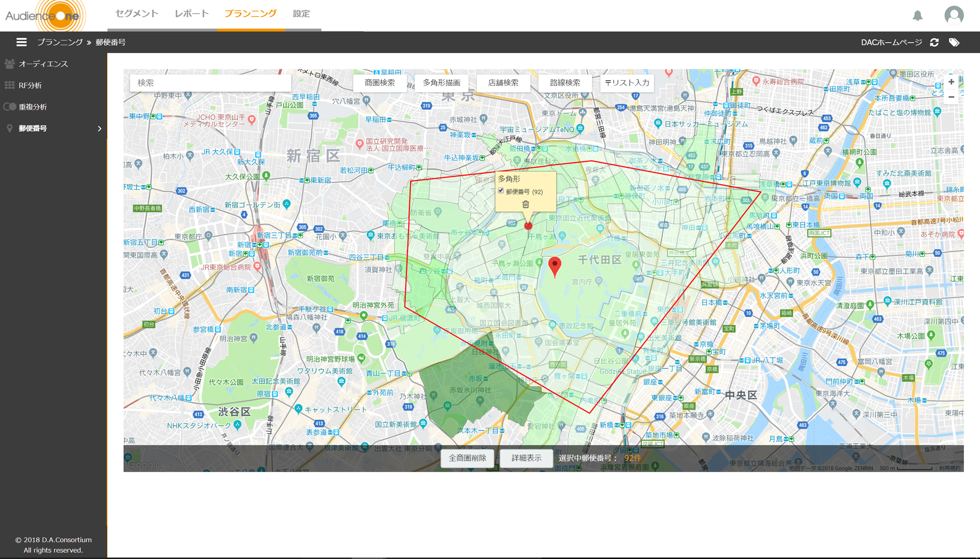Click the map search input field

210,82
